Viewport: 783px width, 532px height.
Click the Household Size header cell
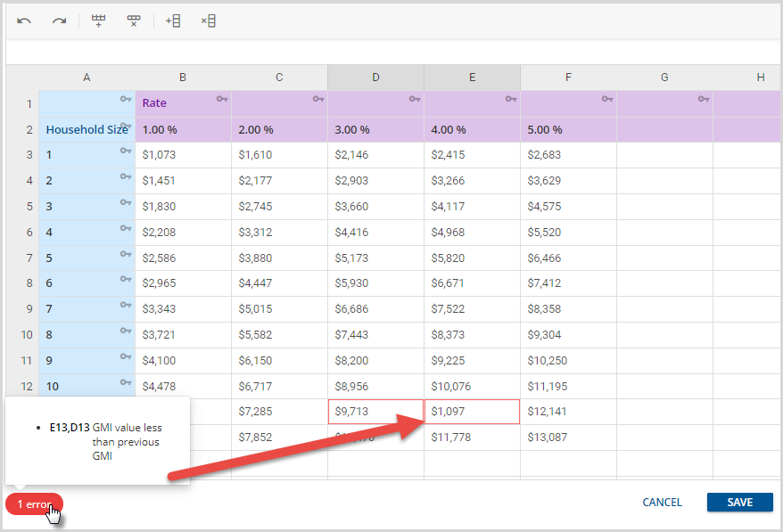(87, 129)
